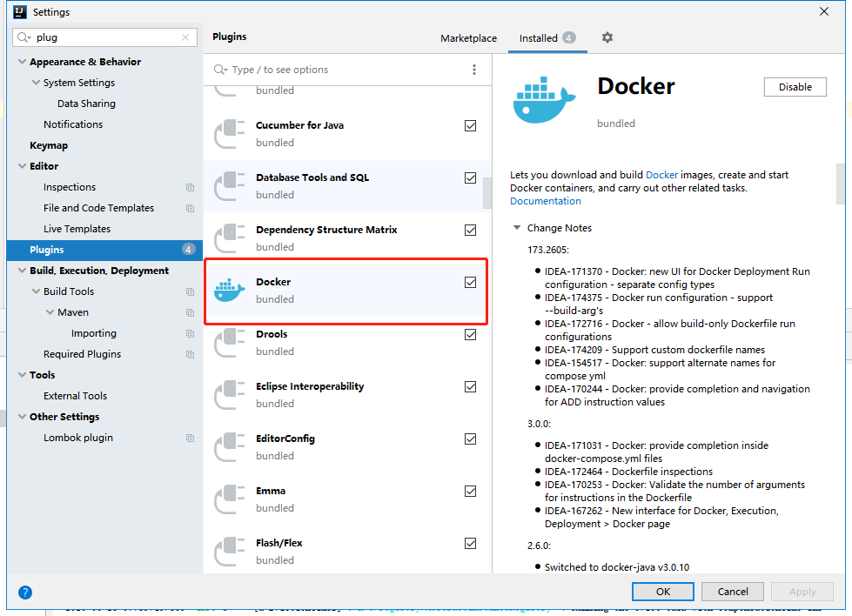852x616 pixels.
Task: Collapse the Other Settings section
Action: tap(22, 416)
